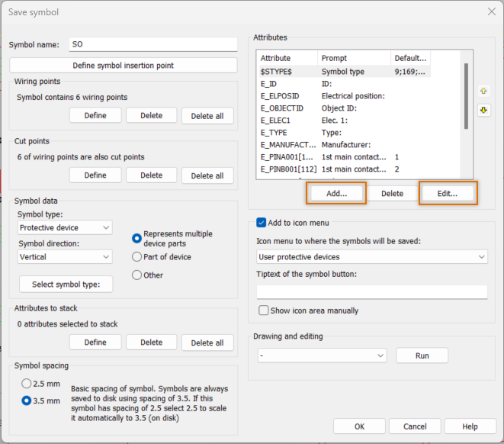
Task: Select the E_ID attribute row
Action: click(x=345, y=84)
